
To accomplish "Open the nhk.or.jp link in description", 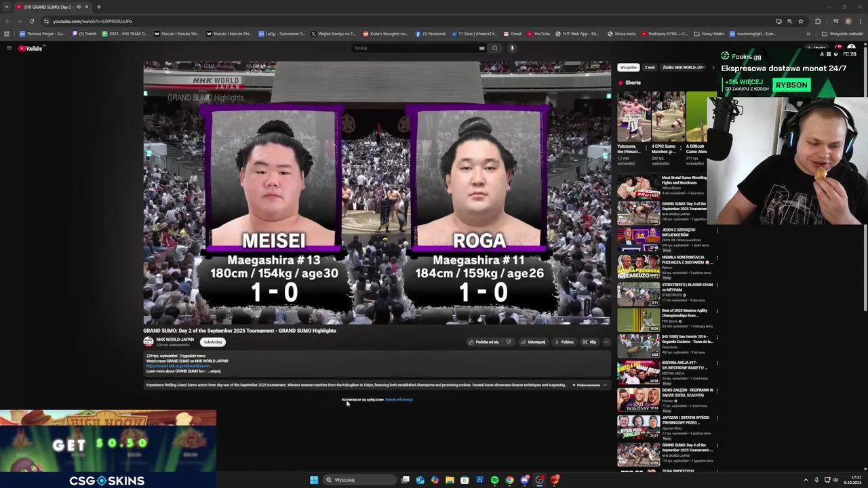I will click(x=179, y=366).
